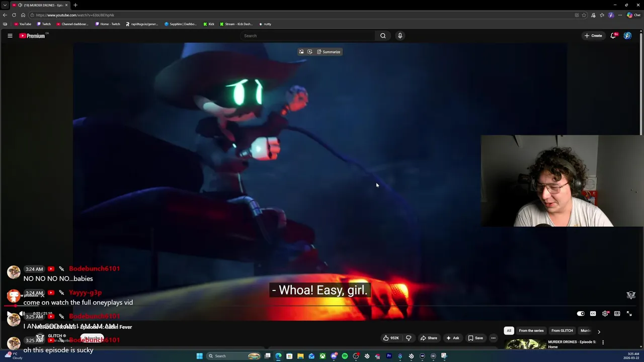This screenshot has width=644, height=362.
Task: Open a new browser tab
Action: (x=75, y=5)
